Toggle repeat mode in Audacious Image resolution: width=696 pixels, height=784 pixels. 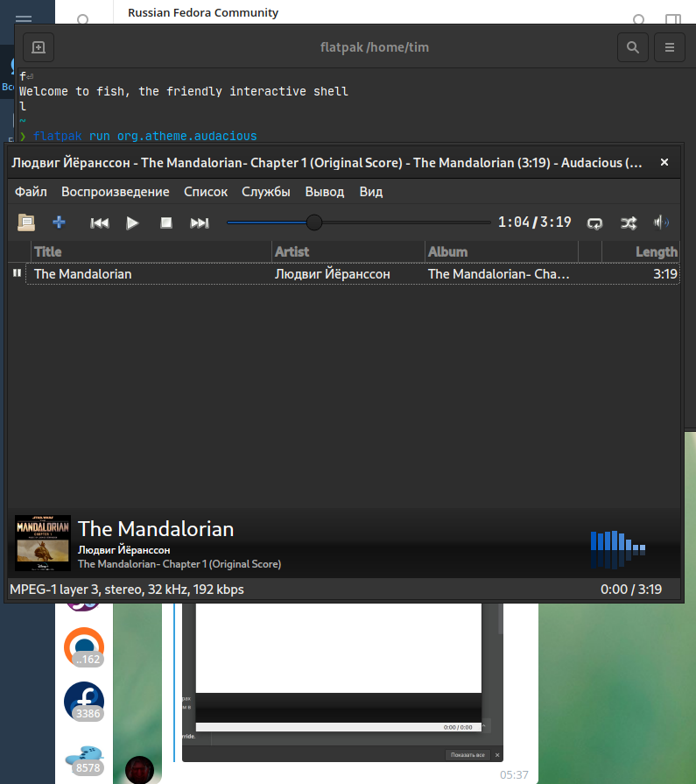pyautogui.click(x=594, y=223)
